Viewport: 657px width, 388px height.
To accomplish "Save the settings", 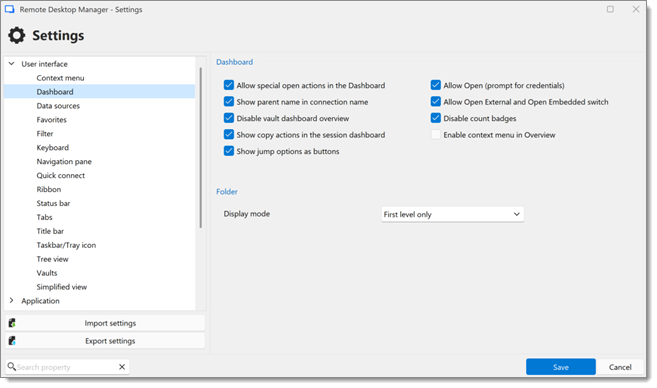I will coord(561,367).
